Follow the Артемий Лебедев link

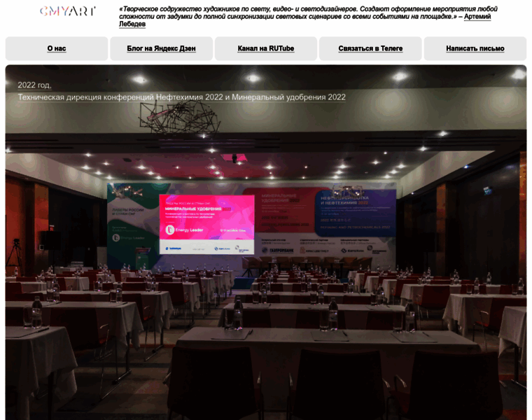[477, 17]
